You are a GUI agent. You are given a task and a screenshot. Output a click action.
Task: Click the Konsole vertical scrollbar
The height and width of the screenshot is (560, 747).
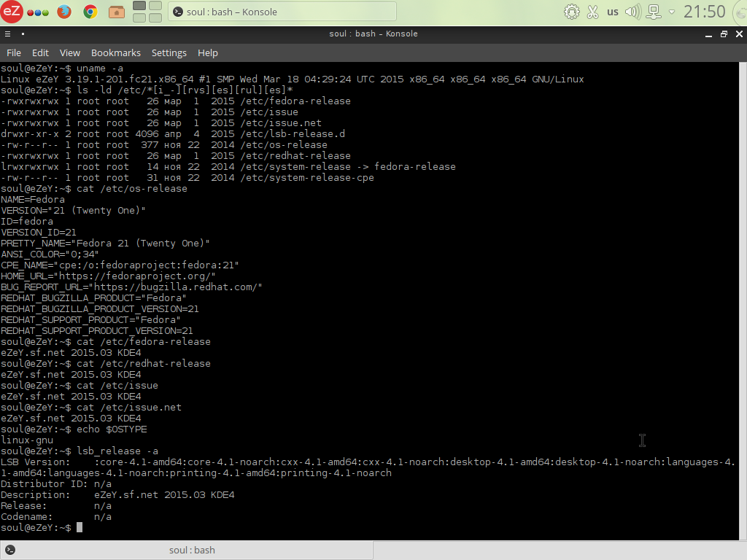click(x=743, y=301)
